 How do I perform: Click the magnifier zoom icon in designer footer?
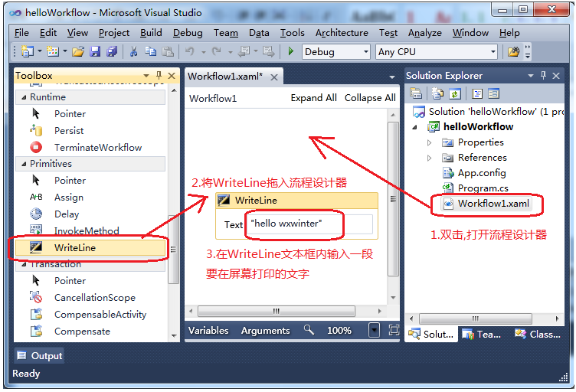(309, 330)
